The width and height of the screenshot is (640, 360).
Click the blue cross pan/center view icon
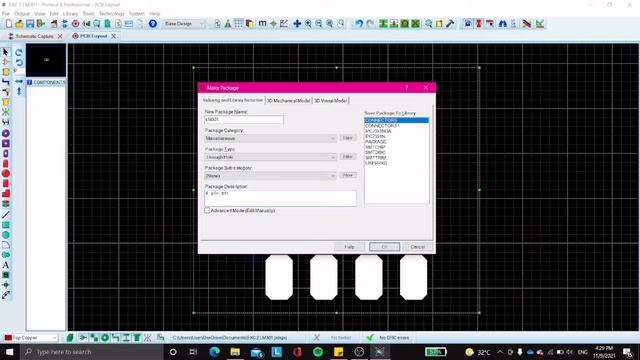pos(297,24)
